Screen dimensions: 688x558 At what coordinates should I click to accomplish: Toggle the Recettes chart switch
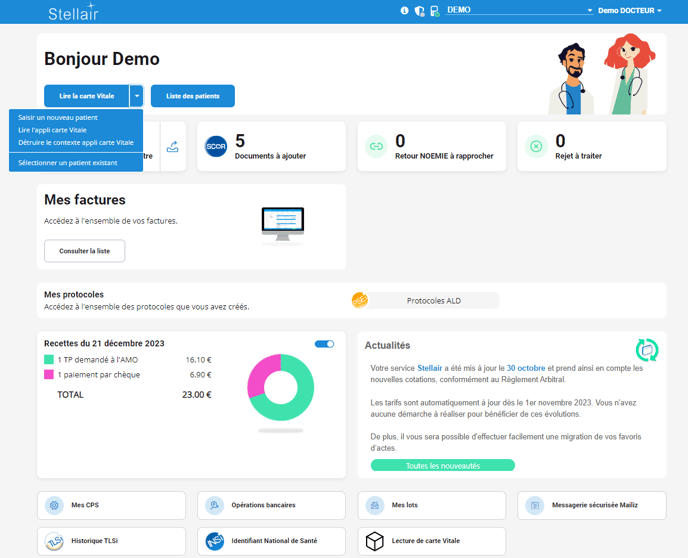click(324, 344)
